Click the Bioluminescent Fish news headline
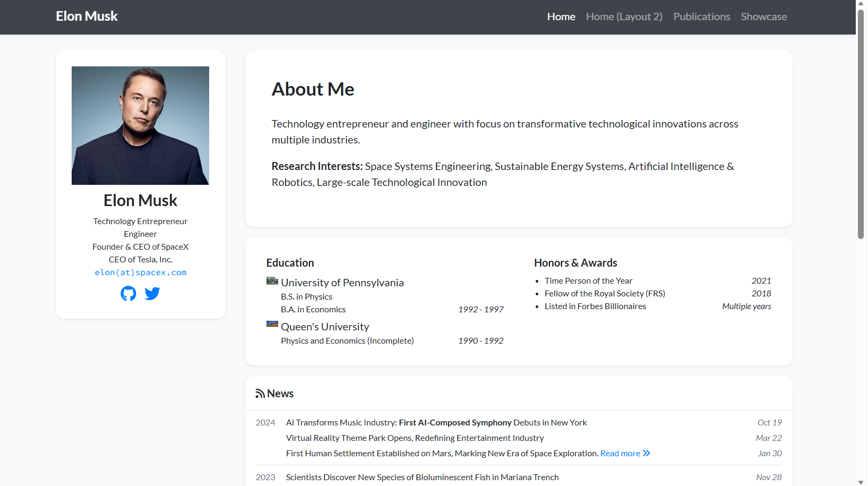868x486 pixels. click(422, 478)
